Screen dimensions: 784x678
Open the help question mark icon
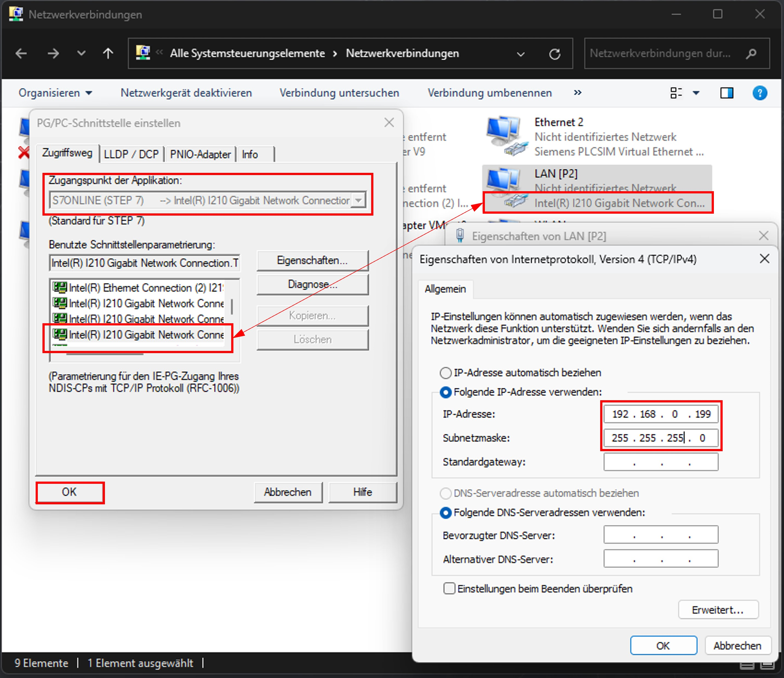pyautogui.click(x=760, y=93)
